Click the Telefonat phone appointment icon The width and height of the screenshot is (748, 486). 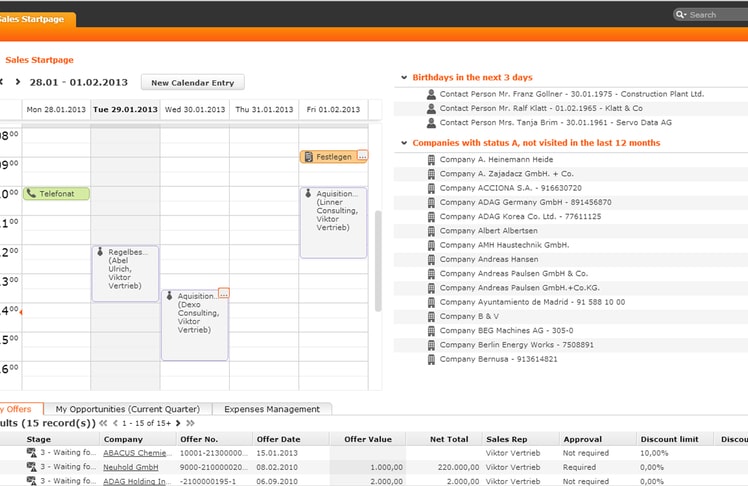pyautogui.click(x=32, y=194)
